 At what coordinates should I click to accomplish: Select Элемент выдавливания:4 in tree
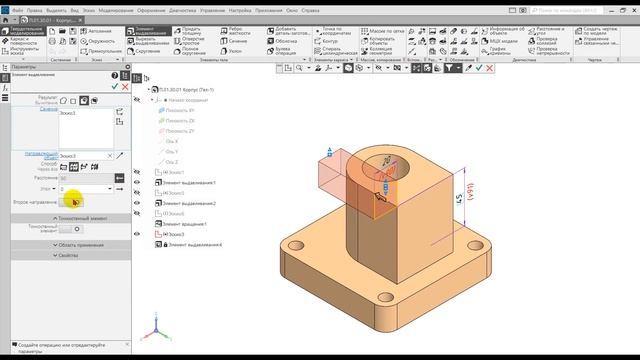click(189, 244)
